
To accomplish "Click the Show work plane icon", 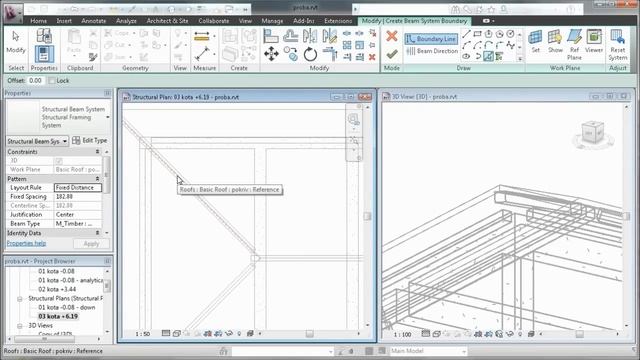I will [x=555, y=41].
